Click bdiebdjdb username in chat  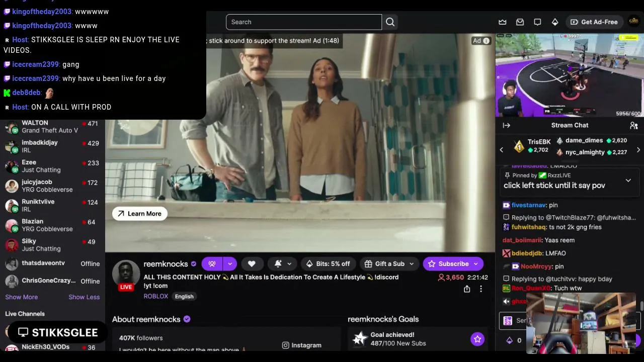527,253
